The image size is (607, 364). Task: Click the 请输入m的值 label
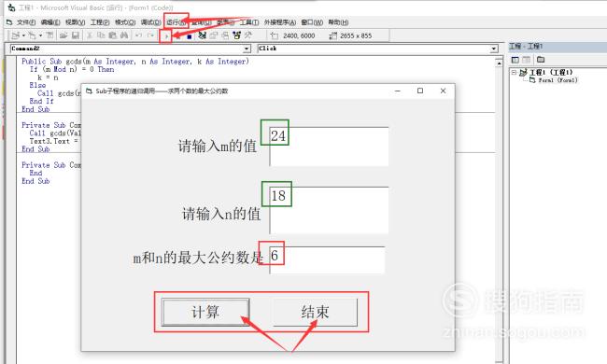[218, 147]
